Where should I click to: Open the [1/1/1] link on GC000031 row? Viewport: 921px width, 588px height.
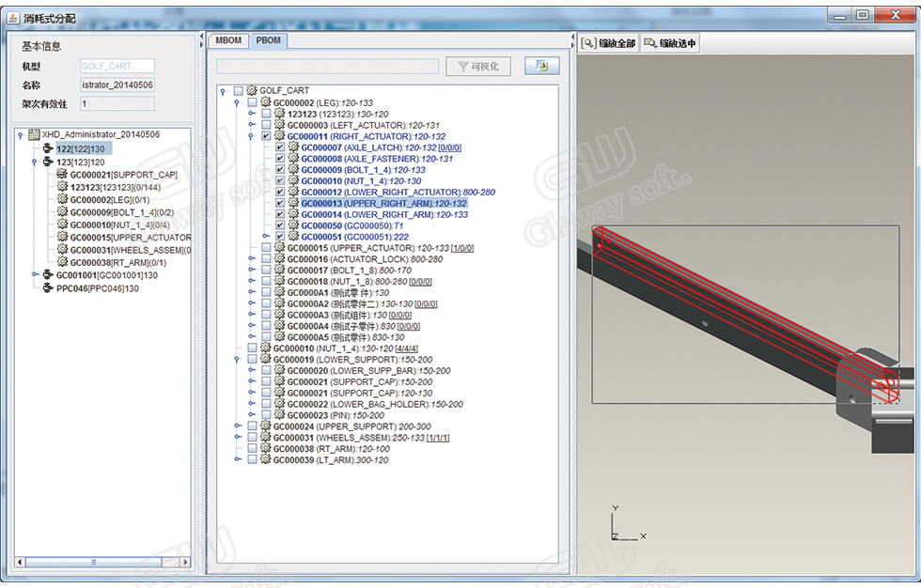click(x=438, y=437)
